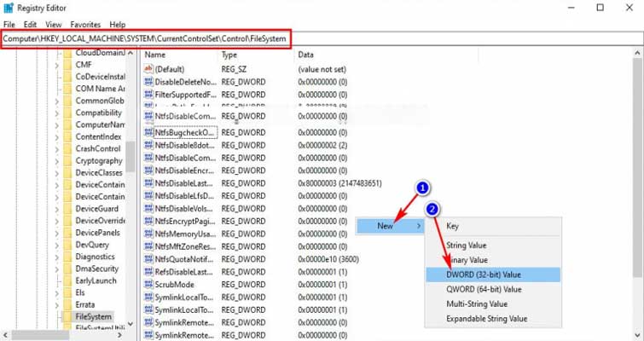Image resolution: width=644 pixels, height=341 pixels.
Task: Choose DWORD (32-bit) Value from the submenu
Action: tap(493, 275)
